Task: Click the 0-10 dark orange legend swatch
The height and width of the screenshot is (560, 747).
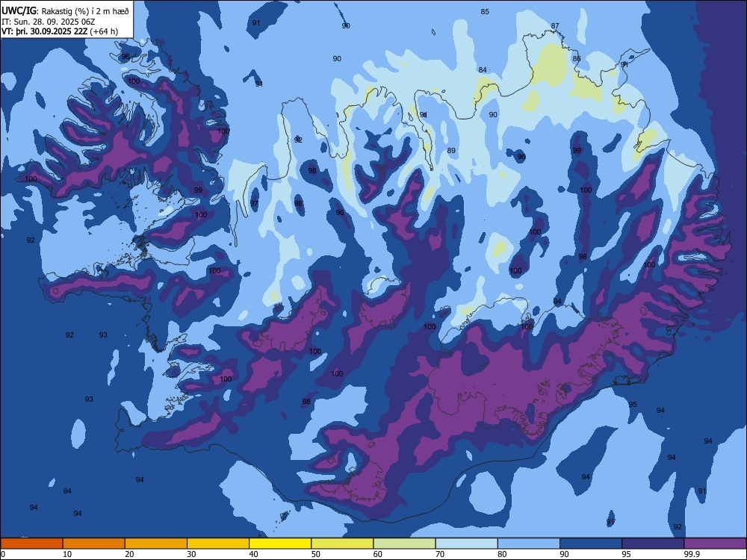Action: tap(31, 544)
